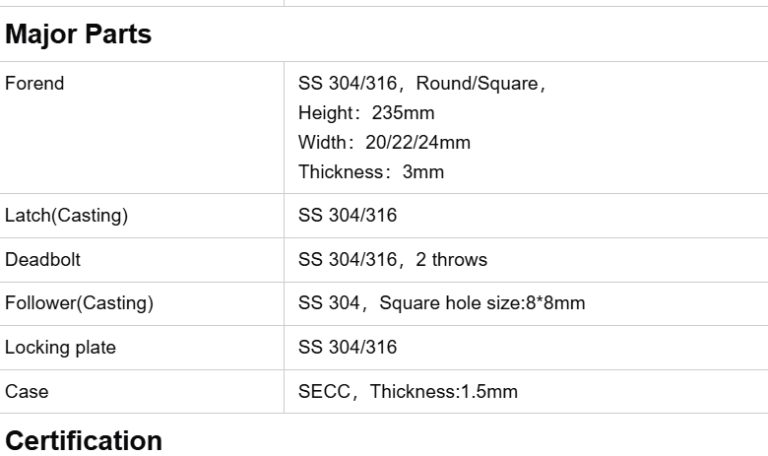Click the SECC text in Case row
This screenshot has width=768, height=456.
click(x=323, y=392)
